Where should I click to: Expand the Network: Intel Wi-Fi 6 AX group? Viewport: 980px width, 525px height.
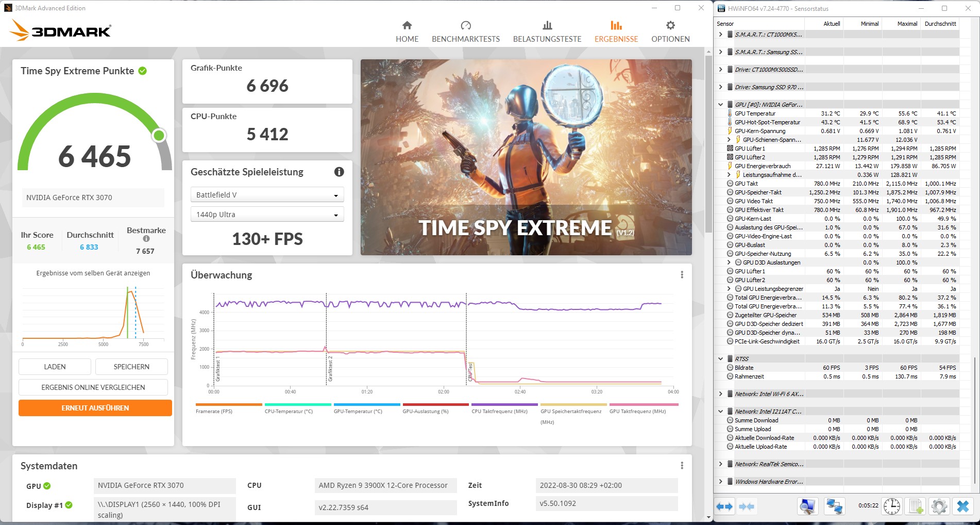coord(720,394)
